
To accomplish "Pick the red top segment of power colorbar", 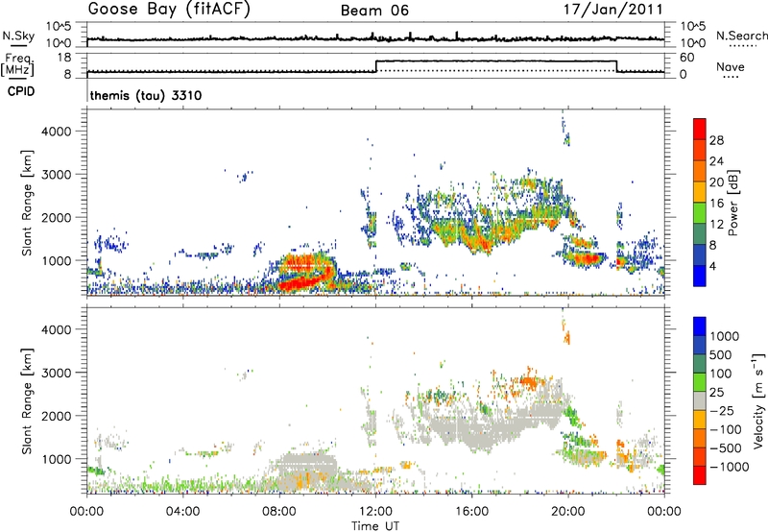I will click(700, 129).
